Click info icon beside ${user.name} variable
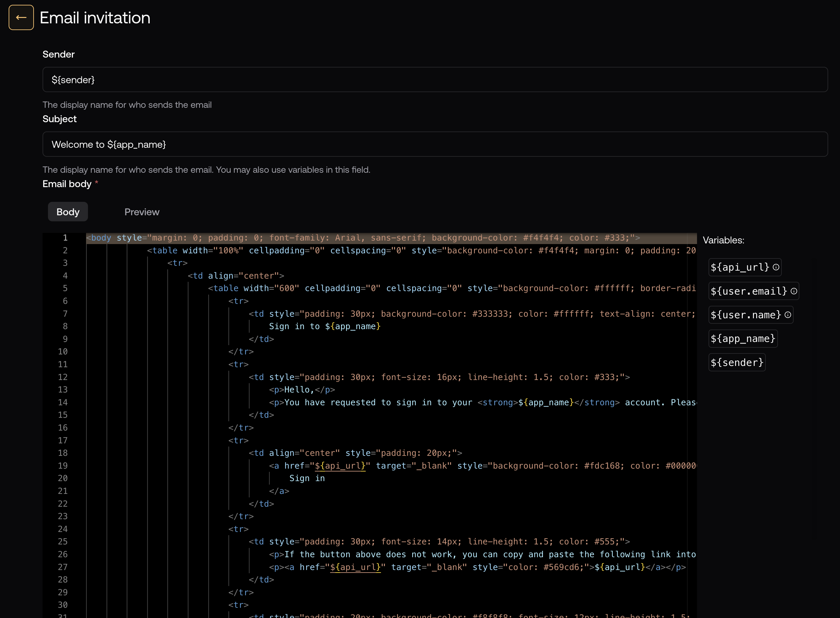 tap(788, 315)
